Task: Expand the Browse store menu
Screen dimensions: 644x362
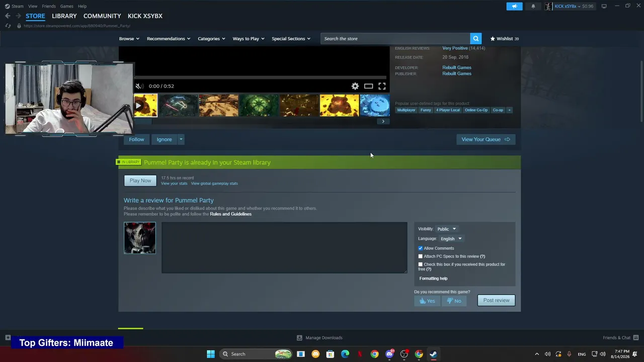Action: coord(129,39)
